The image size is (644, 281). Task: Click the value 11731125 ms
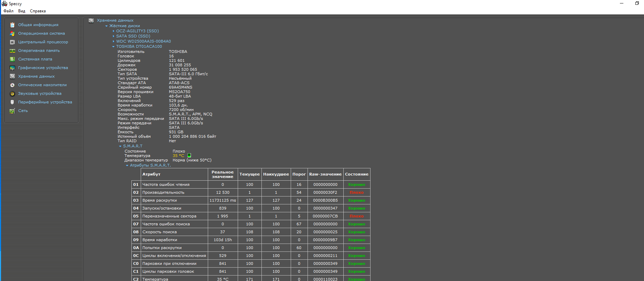coord(223,200)
